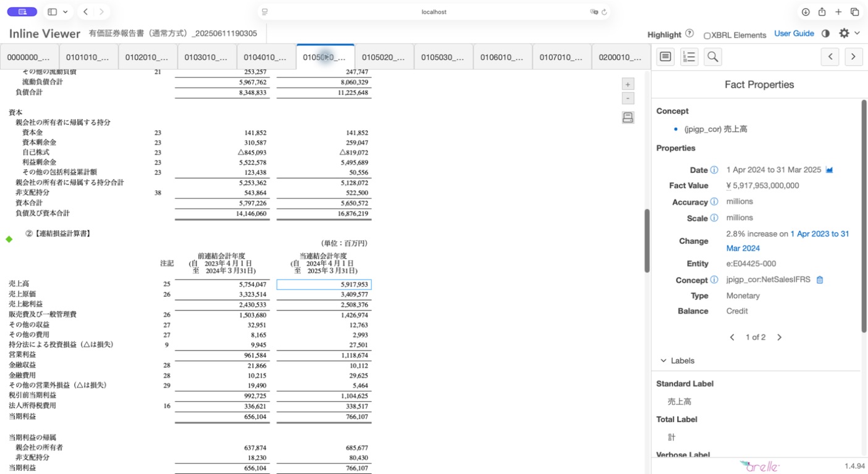Show info for Concept property
The height and width of the screenshot is (474, 868).
click(x=714, y=280)
